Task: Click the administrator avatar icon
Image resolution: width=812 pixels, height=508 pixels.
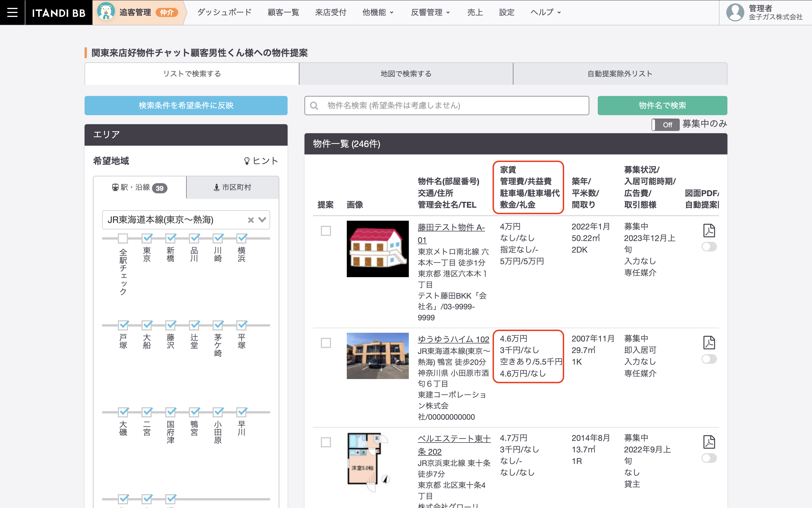Action: coord(735,12)
